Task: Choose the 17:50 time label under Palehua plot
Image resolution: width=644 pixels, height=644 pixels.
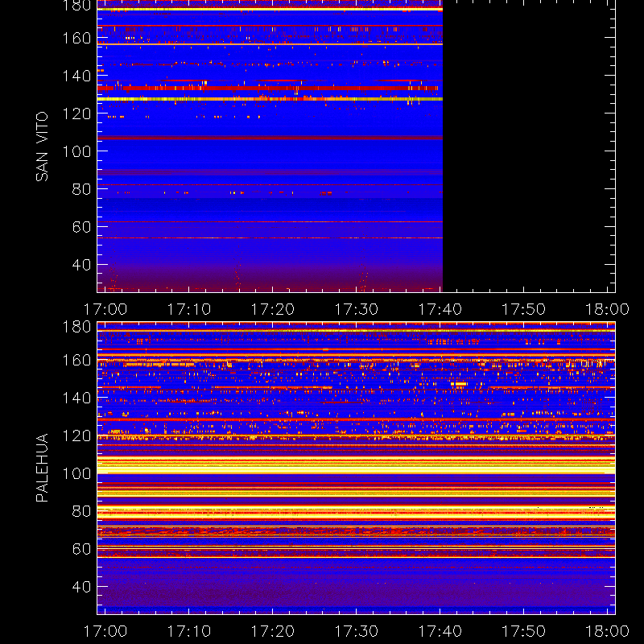Action: (x=524, y=631)
